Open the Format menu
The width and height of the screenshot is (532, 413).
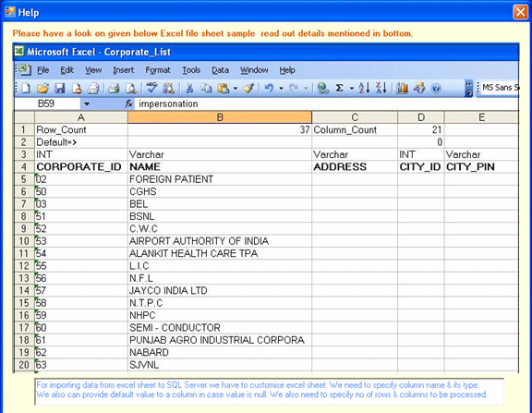[x=158, y=70]
